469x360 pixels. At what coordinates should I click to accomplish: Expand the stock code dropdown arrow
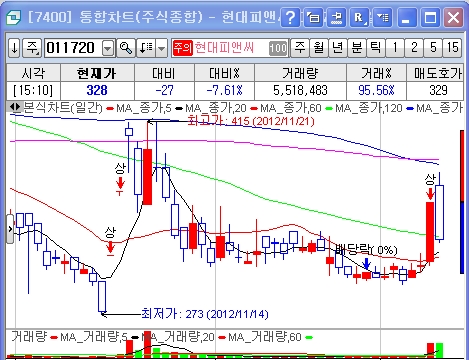[108, 48]
